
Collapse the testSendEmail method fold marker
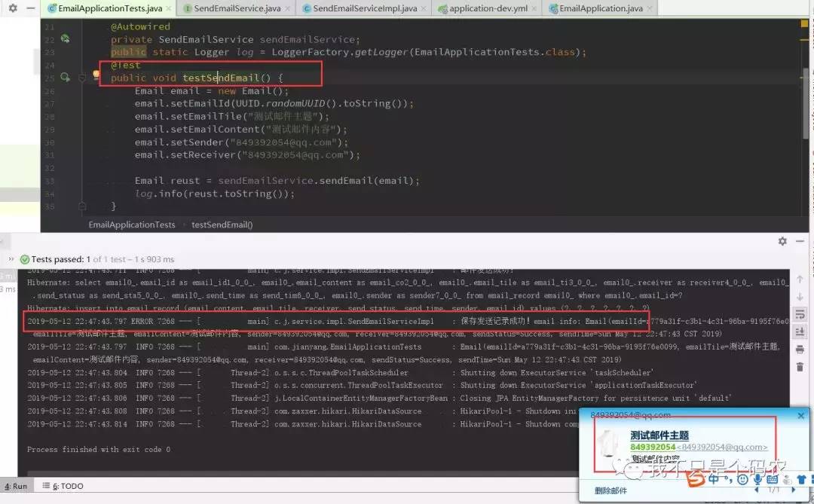click(82, 78)
